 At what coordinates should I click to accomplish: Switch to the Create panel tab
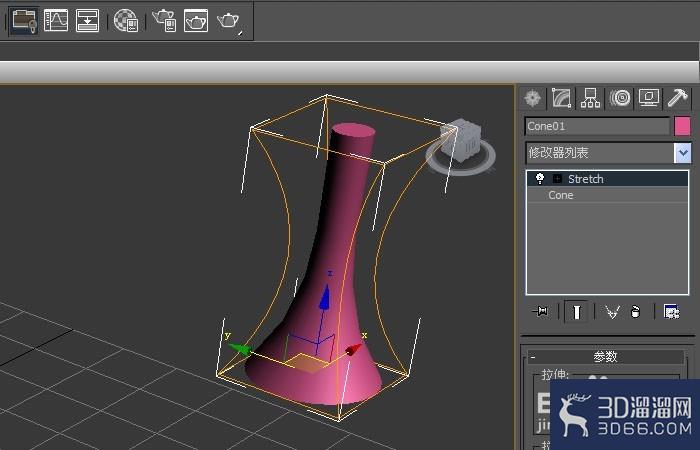click(x=533, y=98)
